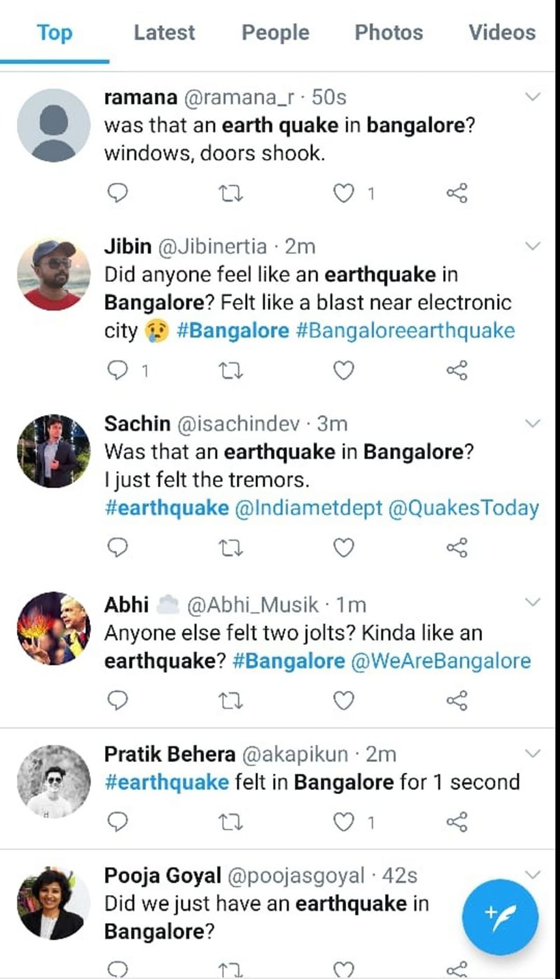This screenshot has width=560, height=979.
Task: Compose a new tweet with floating button
Action: pos(500,917)
